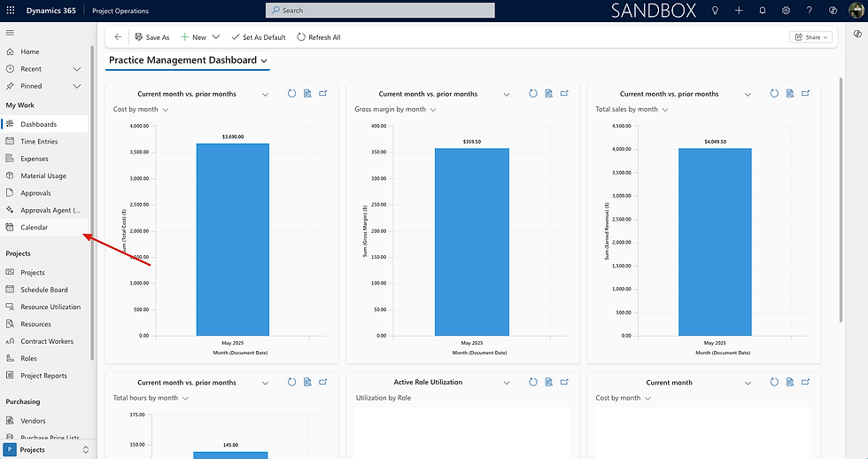Click the New button

click(194, 37)
